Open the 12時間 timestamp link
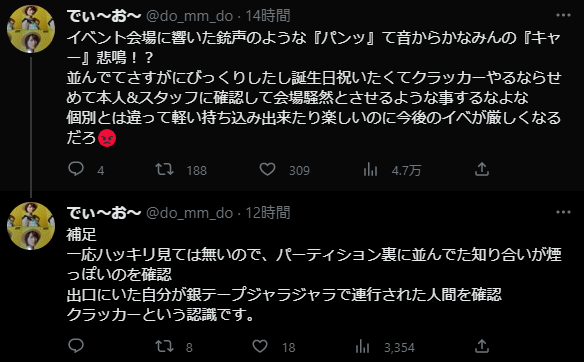This screenshot has width=584, height=362. 268,213
